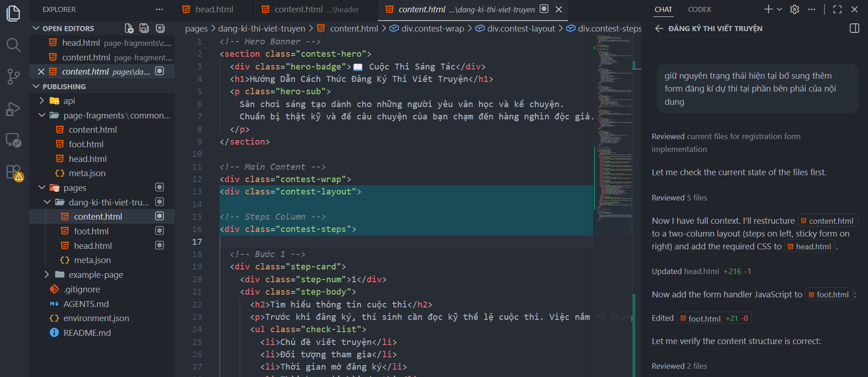Go back from ĐĂNG KÝ THI VIẾT TRUYỆN chat
Screen dimensions: 868x377
pos(659,28)
